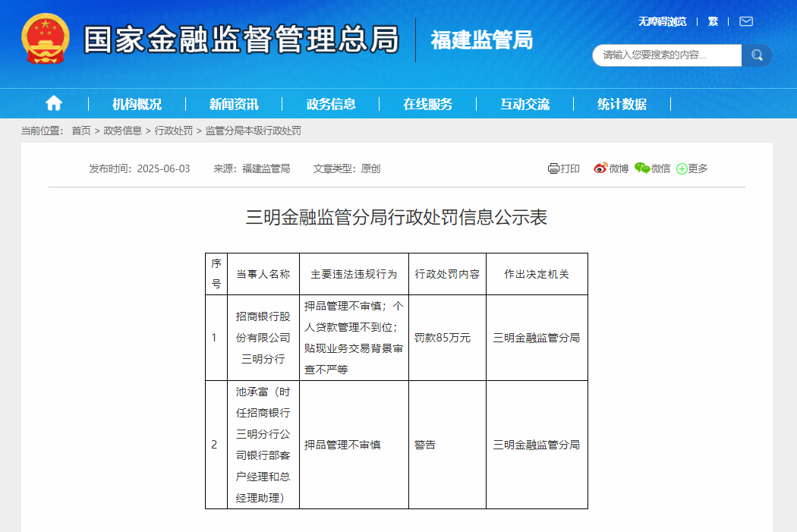Click the 主要违法违规行为 column header
797x532 pixels.
pyautogui.click(x=354, y=274)
